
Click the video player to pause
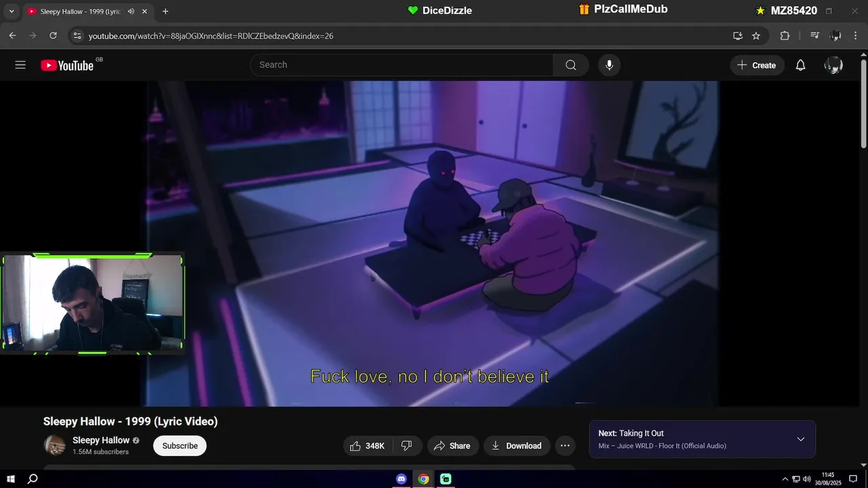click(x=434, y=244)
